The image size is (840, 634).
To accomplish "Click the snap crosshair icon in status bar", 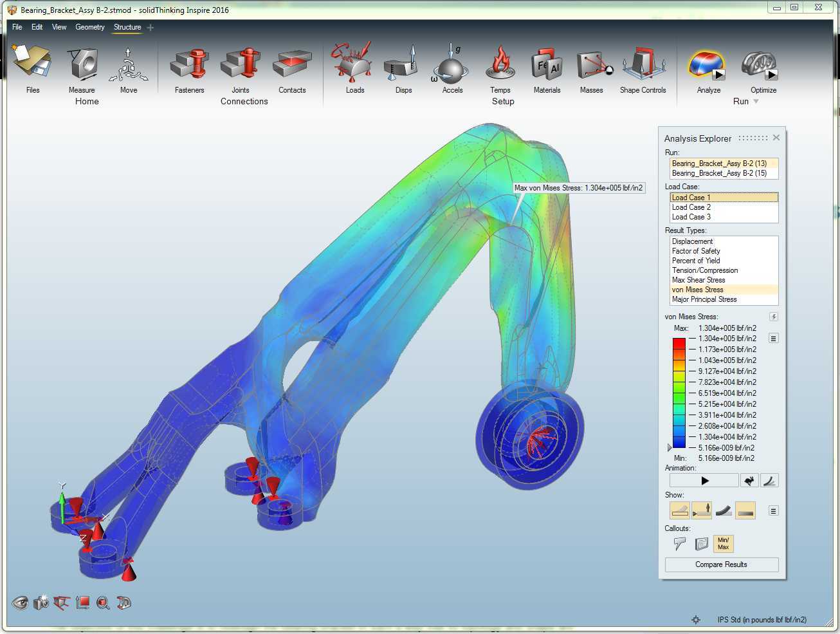I will tap(696, 620).
